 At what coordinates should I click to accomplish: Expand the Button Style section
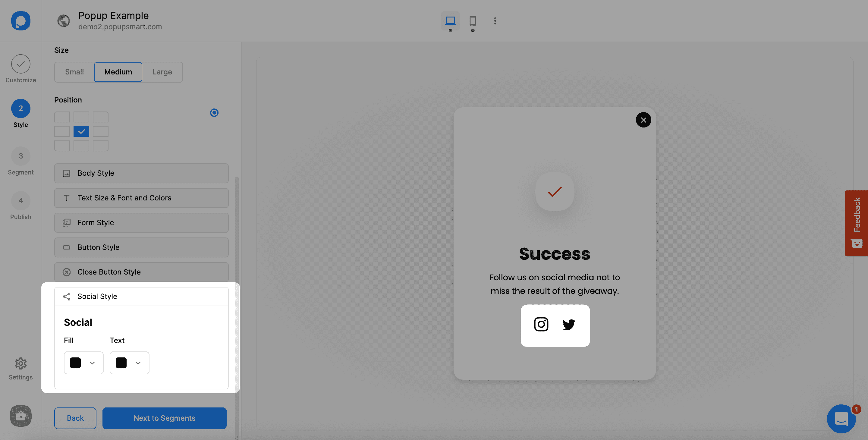tap(141, 247)
